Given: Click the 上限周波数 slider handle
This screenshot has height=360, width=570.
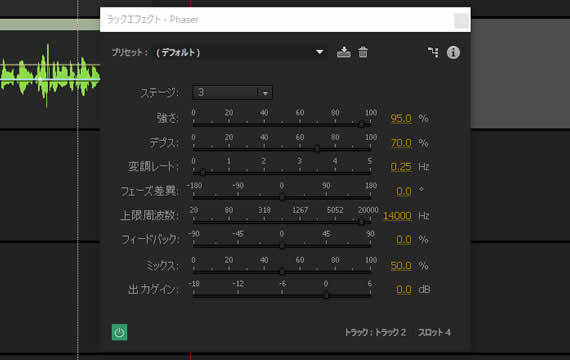Looking at the screenshot, I should pyautogui.click(x=362, y=221).
